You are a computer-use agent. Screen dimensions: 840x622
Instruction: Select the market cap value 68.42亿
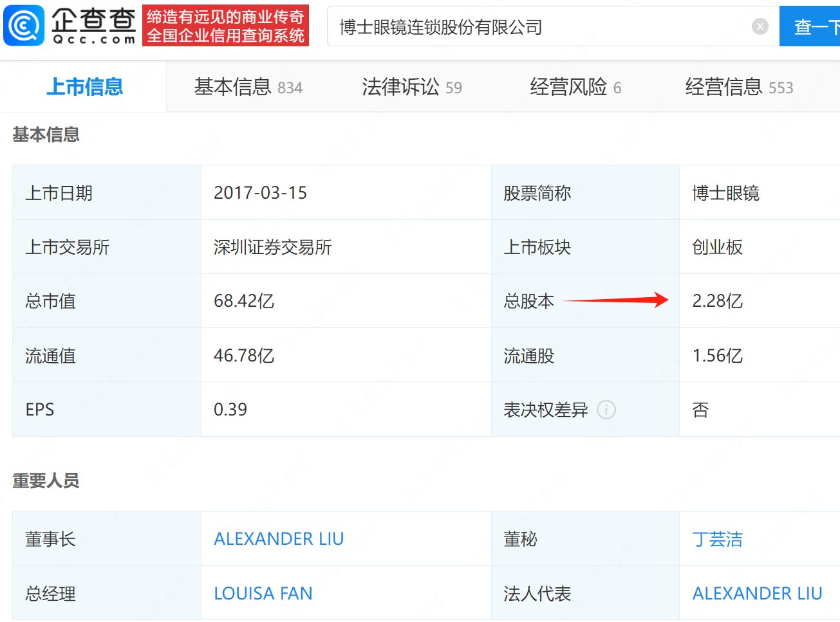244,301
